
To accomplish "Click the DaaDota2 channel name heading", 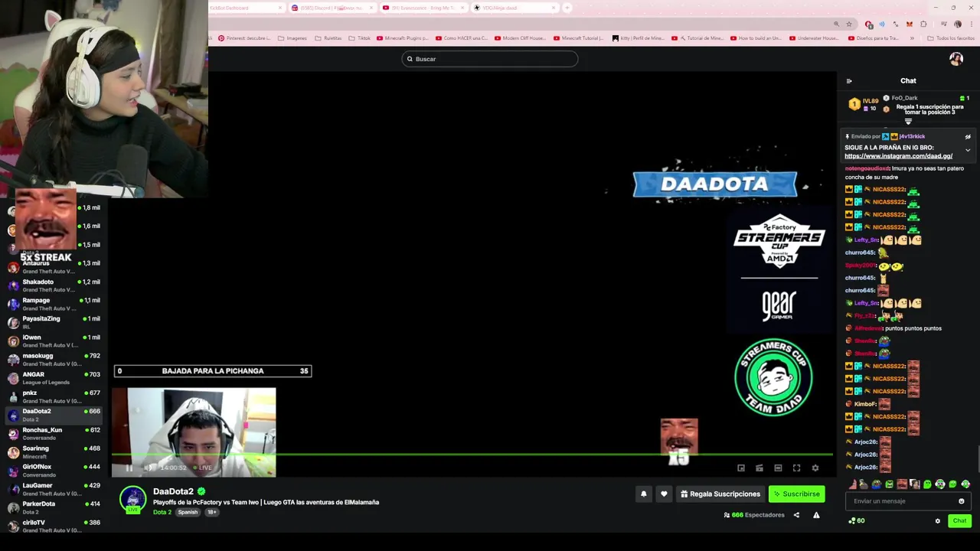I will coord(173,491).
